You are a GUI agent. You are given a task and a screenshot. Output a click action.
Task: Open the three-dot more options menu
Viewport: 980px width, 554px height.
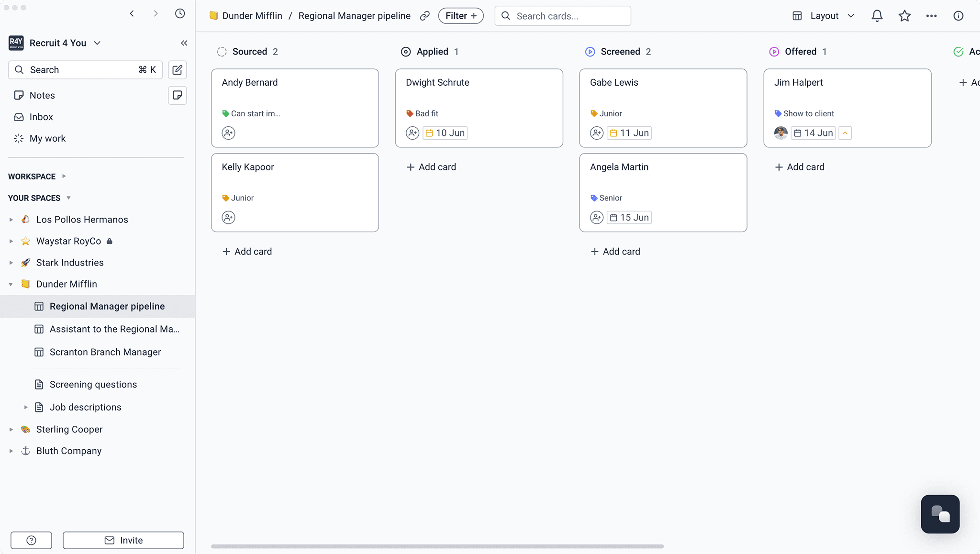pos(931,16)
